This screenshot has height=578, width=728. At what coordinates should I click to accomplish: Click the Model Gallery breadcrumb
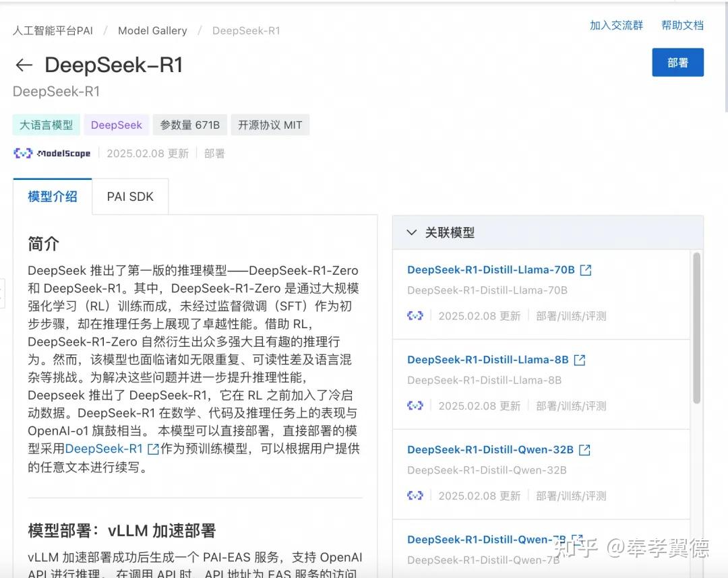coord(152,30)
